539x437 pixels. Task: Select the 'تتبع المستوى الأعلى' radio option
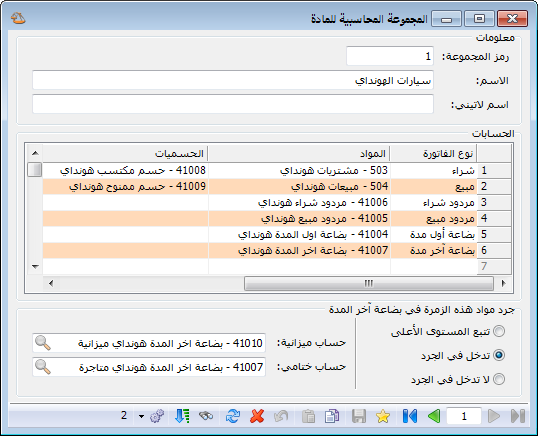pyautogui.click(x=499, y=331)
